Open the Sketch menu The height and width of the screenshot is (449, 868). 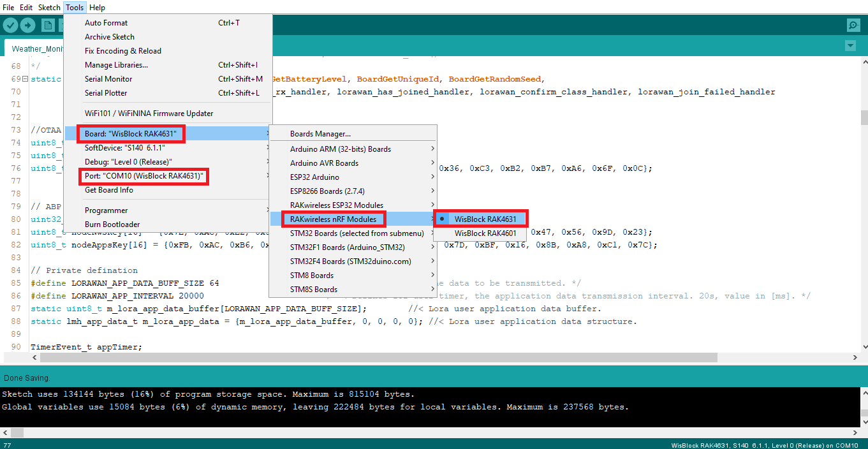tap(49, 8)
